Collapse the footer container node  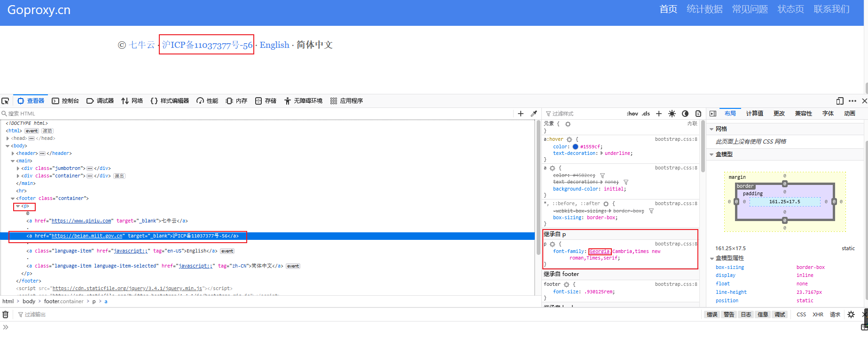click(x=13, y=199)
